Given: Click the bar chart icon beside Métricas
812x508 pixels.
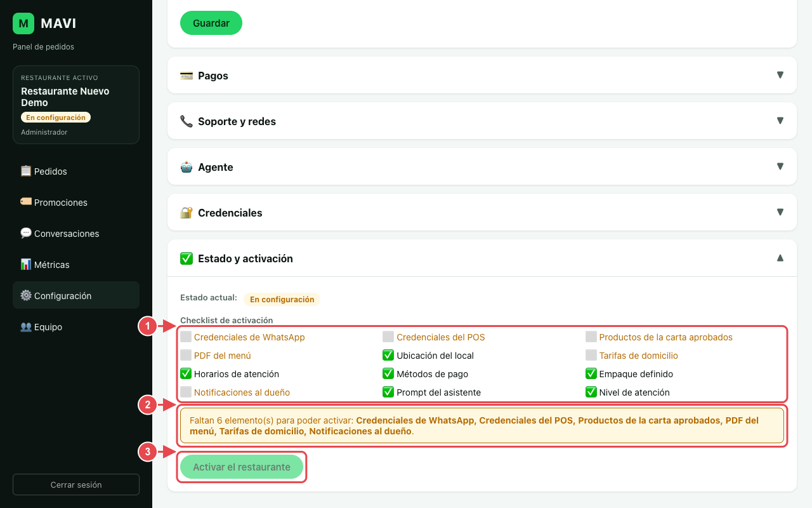Looking at the screenshot, I should pos(26,264).
